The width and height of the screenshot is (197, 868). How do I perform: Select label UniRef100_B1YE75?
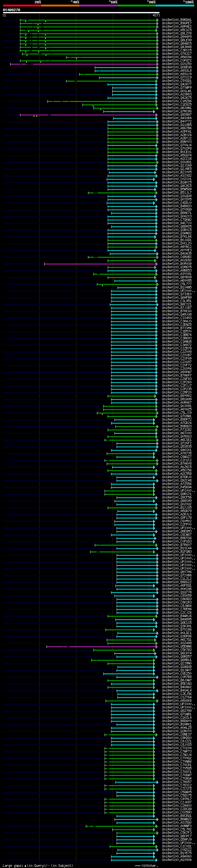pos(176,853)
